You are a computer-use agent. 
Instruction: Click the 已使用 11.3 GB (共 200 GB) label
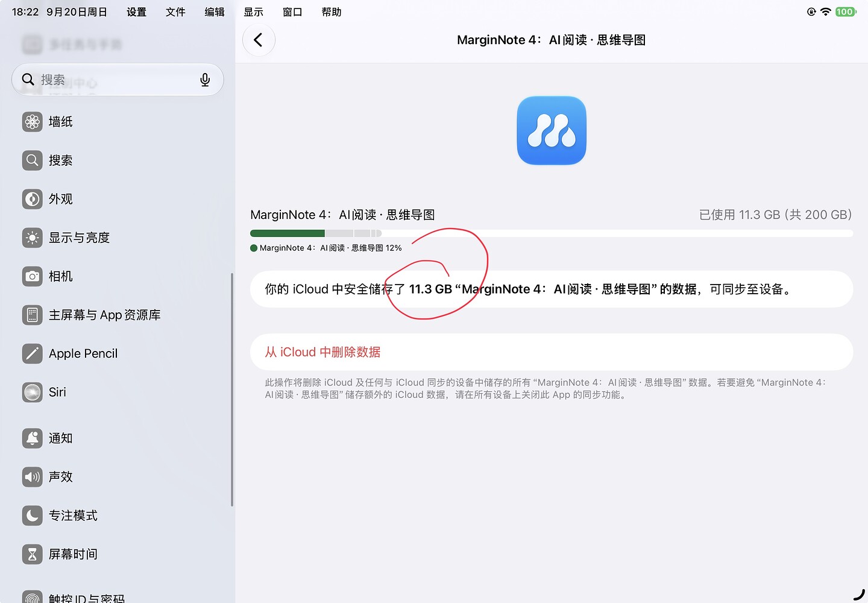[775, 215]
